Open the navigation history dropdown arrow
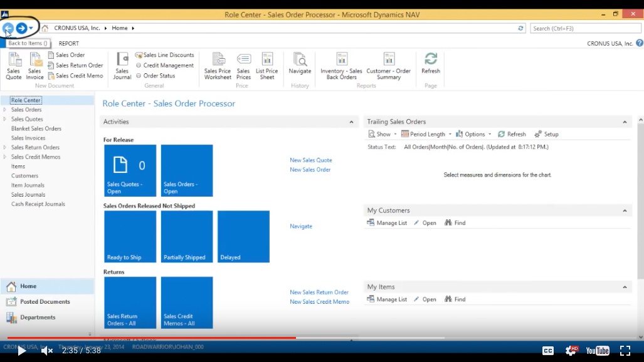This screenshot has height=362, width=644. [31, 28]
